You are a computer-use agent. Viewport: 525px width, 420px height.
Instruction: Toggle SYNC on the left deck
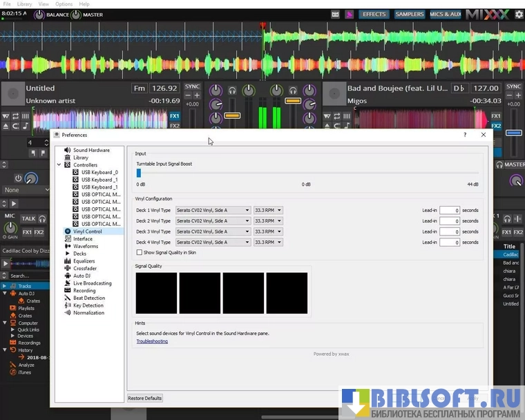tap(192, 87)
